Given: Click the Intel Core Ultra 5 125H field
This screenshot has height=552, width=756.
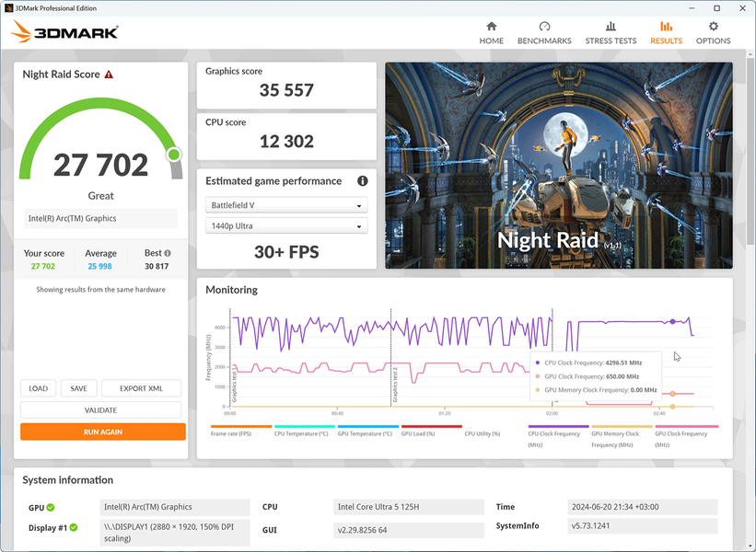Looking at the screenshot, I should tap(408, 507).
